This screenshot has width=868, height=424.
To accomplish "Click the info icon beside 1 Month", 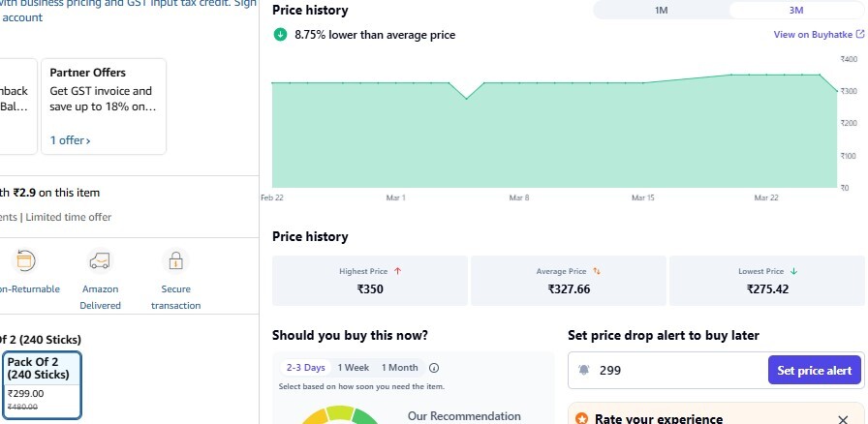I will [434, 368].
